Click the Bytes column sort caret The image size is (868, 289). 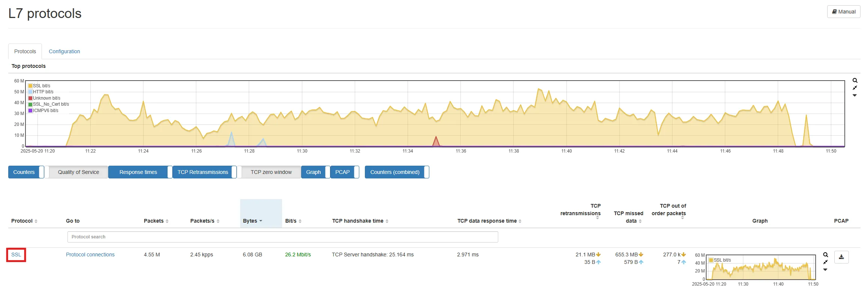point(261,221)
